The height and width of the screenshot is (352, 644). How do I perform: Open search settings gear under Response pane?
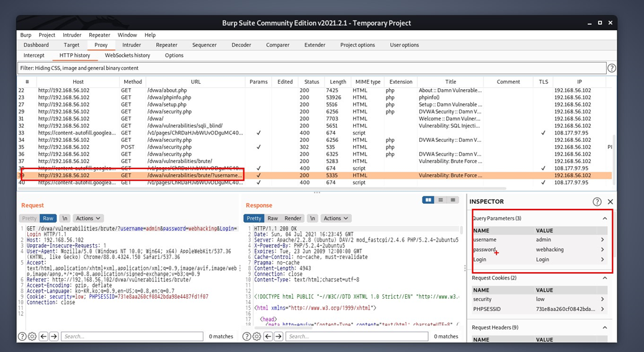[257, 337]
